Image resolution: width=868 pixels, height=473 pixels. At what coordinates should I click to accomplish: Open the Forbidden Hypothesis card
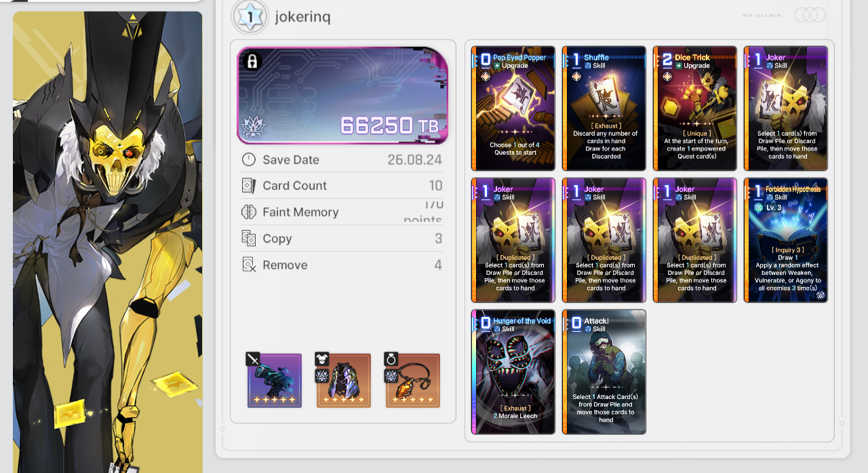click(x=786, y=240)
